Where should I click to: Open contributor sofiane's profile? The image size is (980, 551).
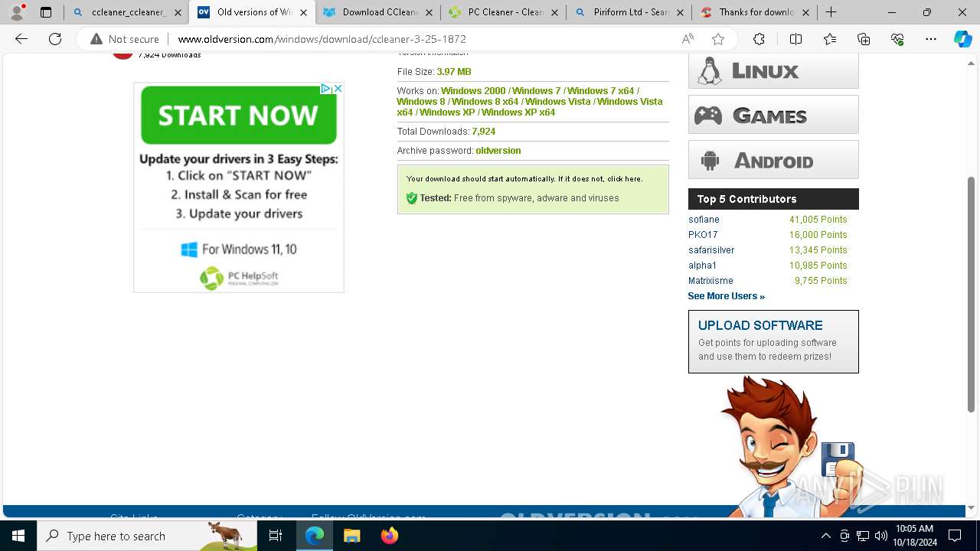pyautogui.click(x=704, y=220)
